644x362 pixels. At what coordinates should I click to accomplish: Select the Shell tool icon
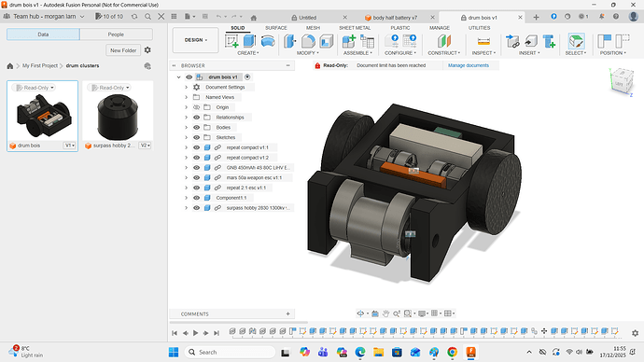point(326,41)
